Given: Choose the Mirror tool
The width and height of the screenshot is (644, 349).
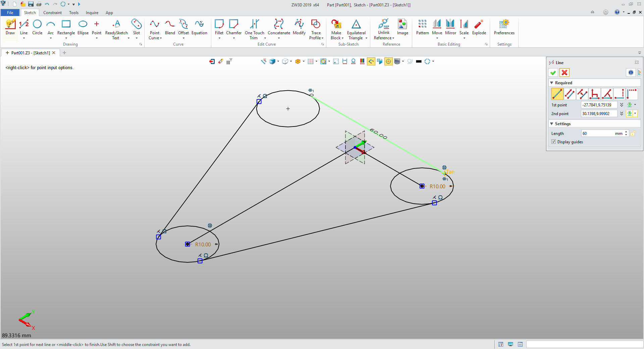Looking at the screenshot, I should pos(450,28).
